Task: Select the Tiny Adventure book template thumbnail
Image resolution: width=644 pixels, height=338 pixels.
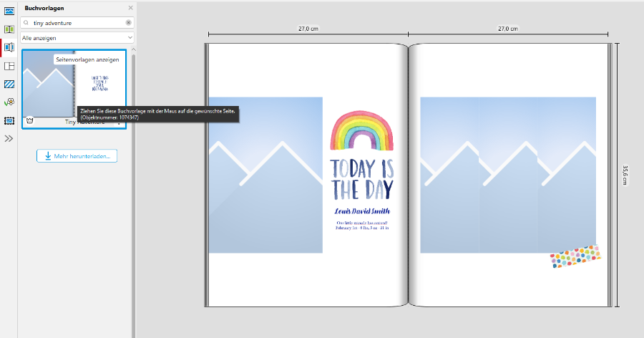Action: 74,90
